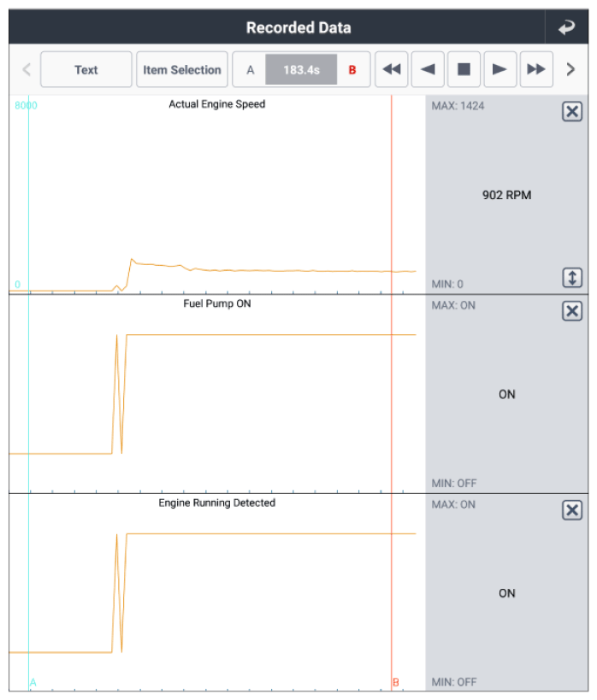Expand Actual Engine Speed graph vertically
The height and width of the screenshot is (700, 597).
tap(571, 278)
